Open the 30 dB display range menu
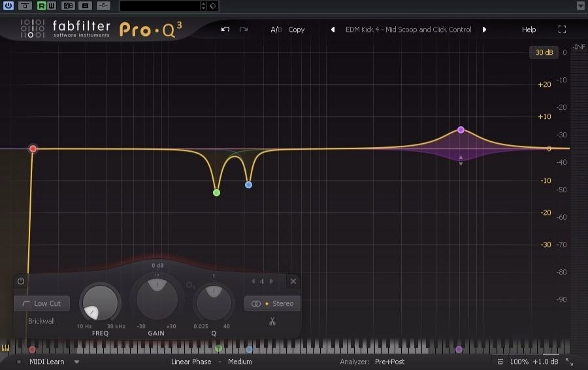Screen dimensions: 588x370 point(544,52)
